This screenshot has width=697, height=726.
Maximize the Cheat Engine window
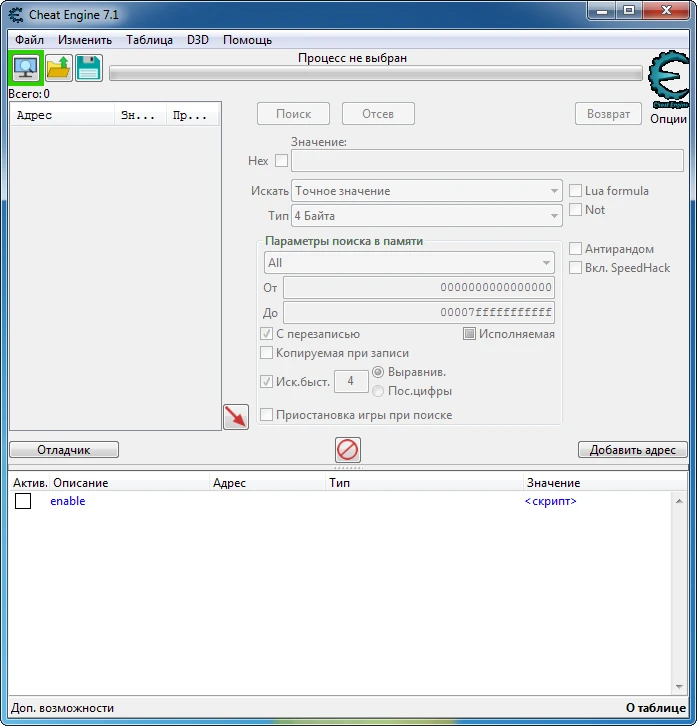(629, 10)
